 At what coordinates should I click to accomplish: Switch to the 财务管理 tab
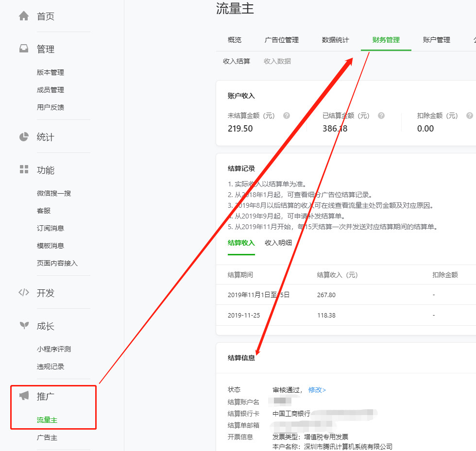click(386, 40)
